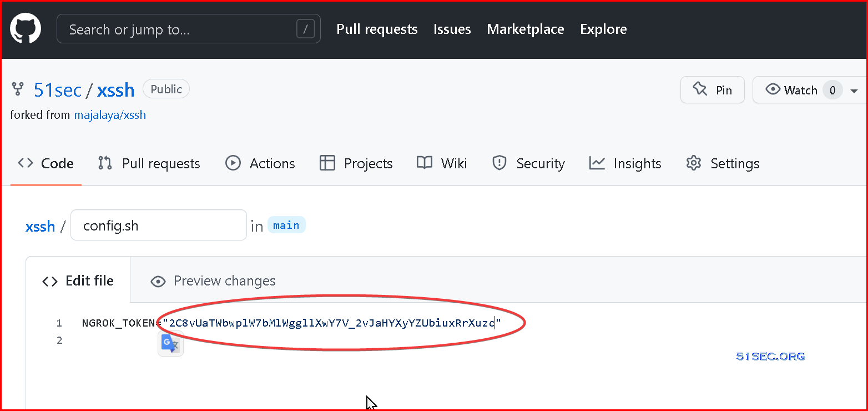Open the xssh repository title link
868x411 pixels.
click(x=116, y=90)
